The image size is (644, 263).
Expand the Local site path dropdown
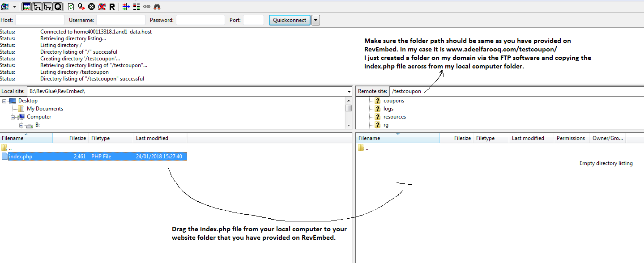349,91
